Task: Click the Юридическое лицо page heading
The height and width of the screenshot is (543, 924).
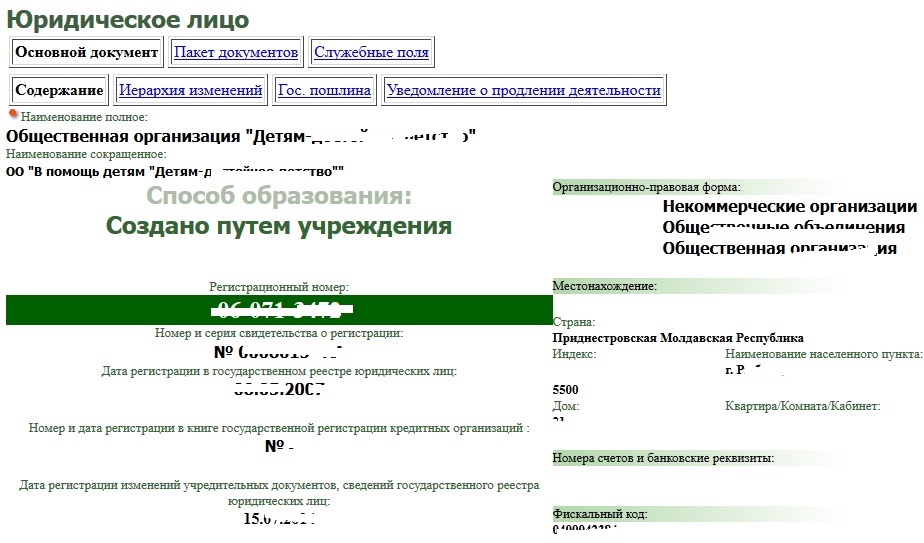Action: (x=128, y=19)
